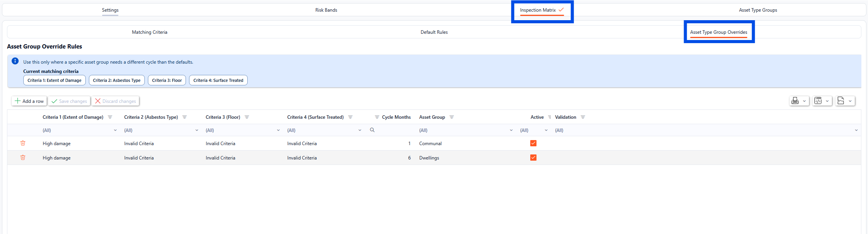Open the Default Rules sub-tab

pyautogui.click(x=434, y=32)
